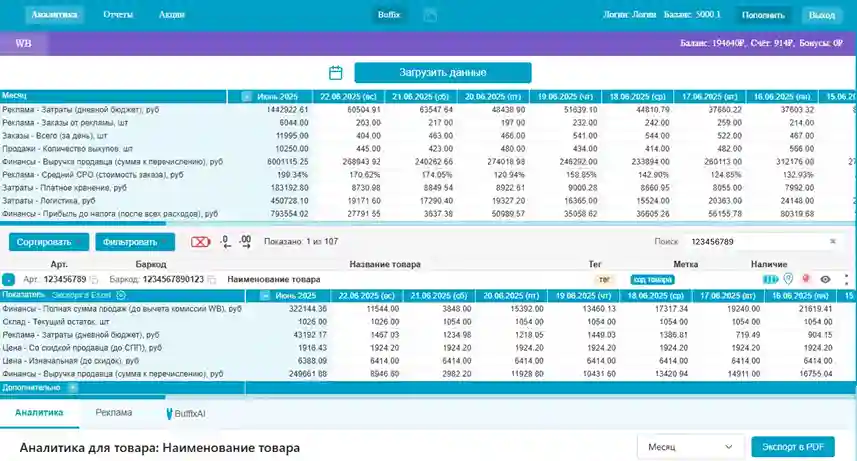
Task: Click the red clear filter icon
Action: coord(201,241)
